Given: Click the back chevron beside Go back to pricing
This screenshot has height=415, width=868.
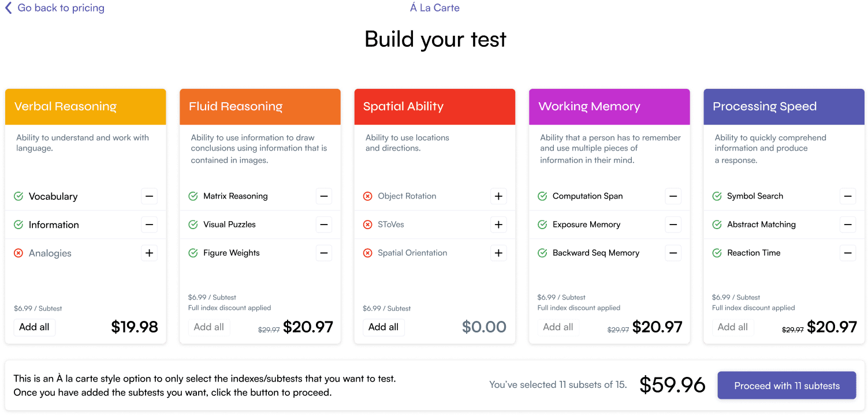Looking at the screenshot, I should tap(8, 8).
